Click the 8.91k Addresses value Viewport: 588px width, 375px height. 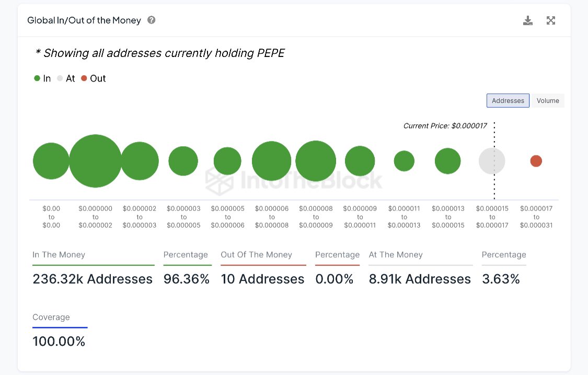tap(420, 279)
